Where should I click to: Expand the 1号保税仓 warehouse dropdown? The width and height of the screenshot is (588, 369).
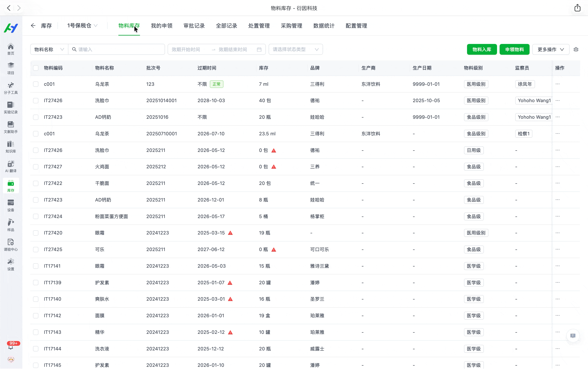click(82, 26)
